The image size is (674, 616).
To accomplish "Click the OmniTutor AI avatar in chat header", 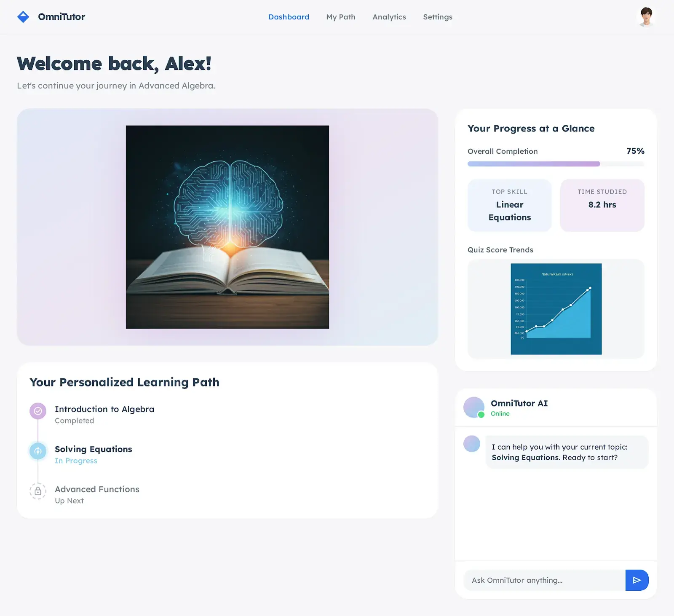I will pyautogui.click(x=473, y=407).
